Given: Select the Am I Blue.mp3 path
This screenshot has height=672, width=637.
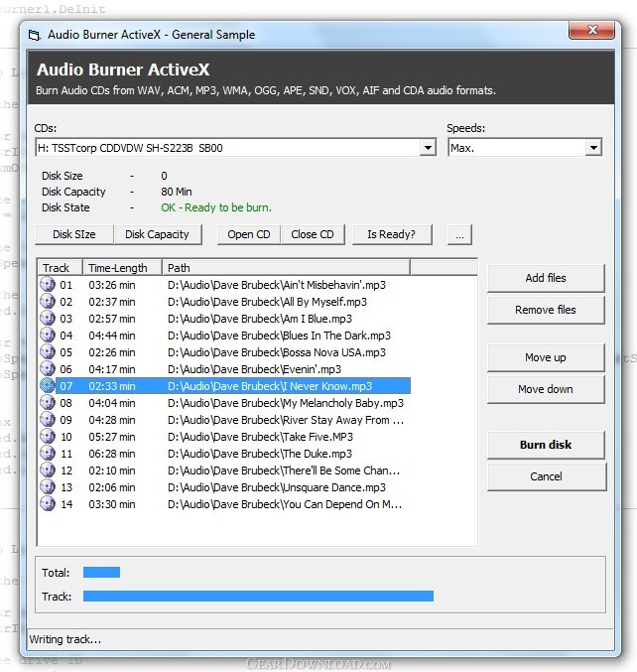Looking at the screenshot, I should (x=260, y=319).
